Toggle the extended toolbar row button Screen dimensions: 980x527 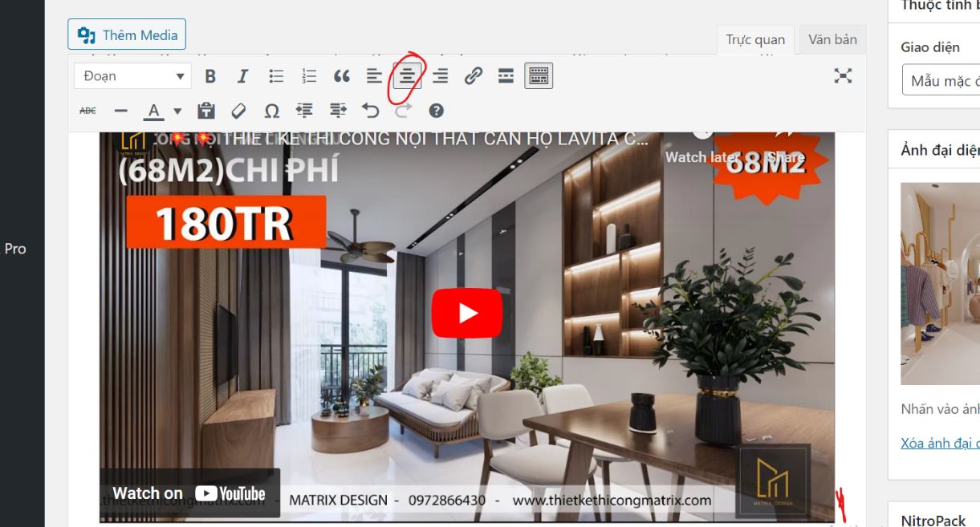click(x=539, y=76)
